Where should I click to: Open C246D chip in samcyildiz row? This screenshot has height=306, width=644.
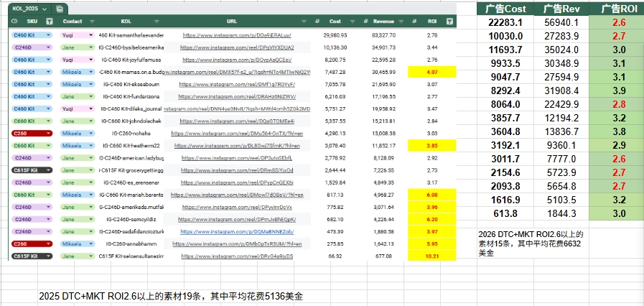[x=32, y=219]
